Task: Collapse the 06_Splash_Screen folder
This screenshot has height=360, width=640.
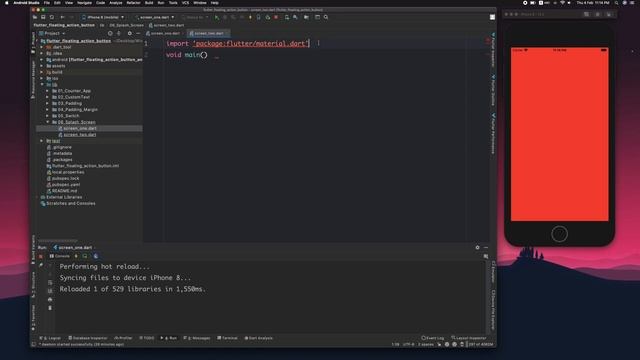Action: [47, 122]
